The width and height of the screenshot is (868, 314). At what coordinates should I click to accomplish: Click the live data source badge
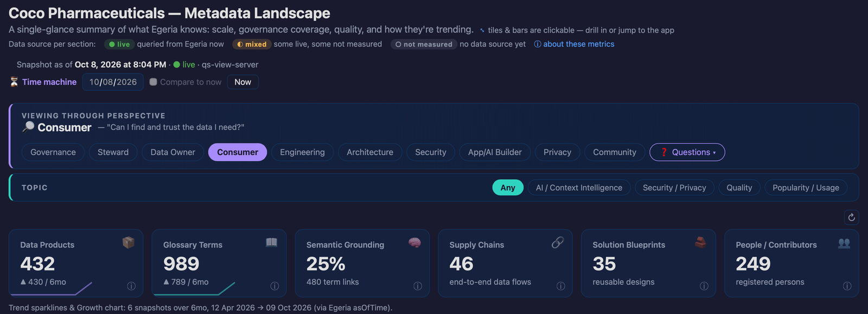click(119, 44)
